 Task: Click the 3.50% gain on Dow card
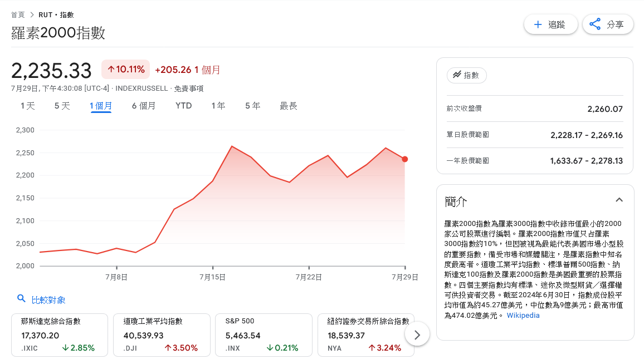point(181,348)
